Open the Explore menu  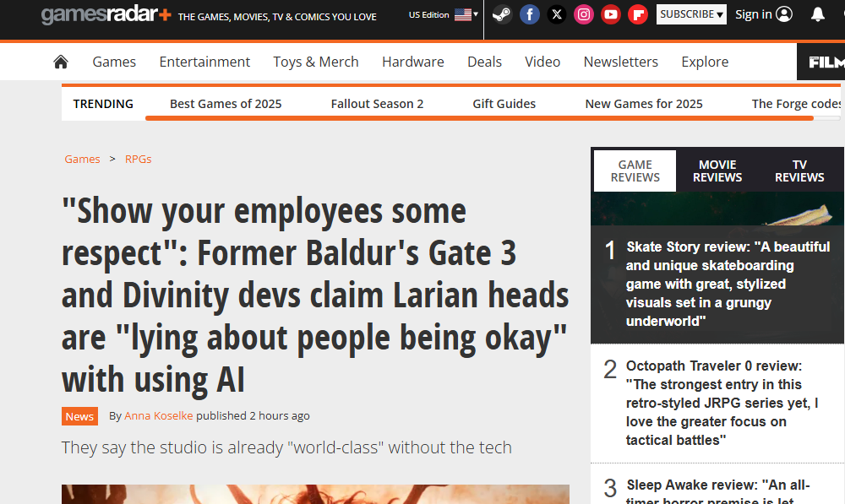tap(705, 62)
